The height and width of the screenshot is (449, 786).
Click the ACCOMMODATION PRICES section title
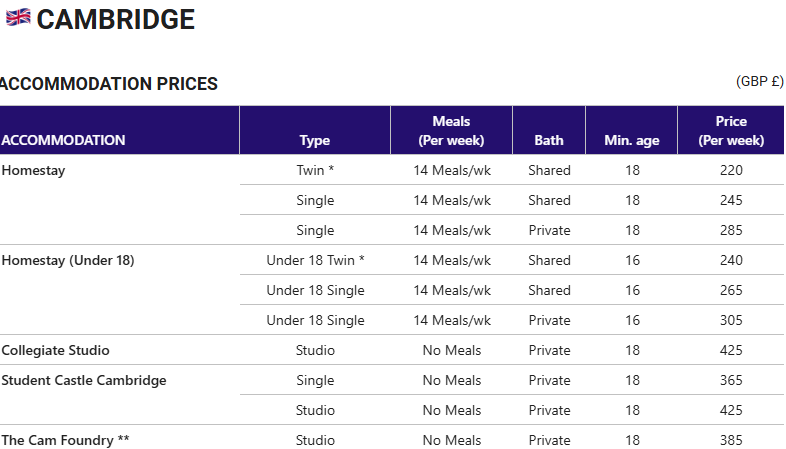(x=109, y=84)
